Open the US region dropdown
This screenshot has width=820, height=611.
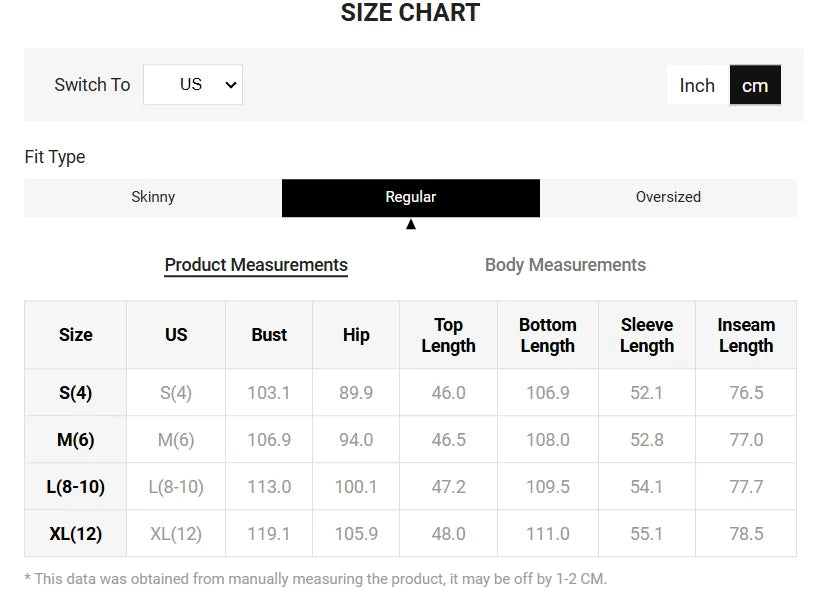[x=192, y=85]
